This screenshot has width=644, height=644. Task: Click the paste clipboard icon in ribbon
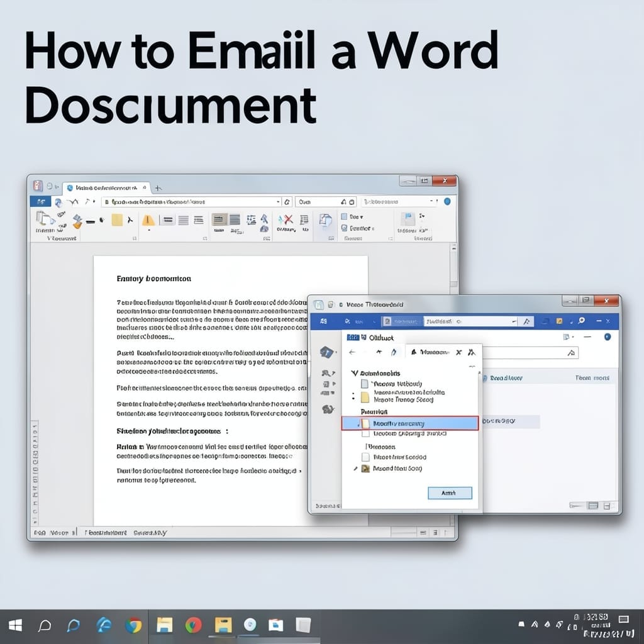click(44, 219)
